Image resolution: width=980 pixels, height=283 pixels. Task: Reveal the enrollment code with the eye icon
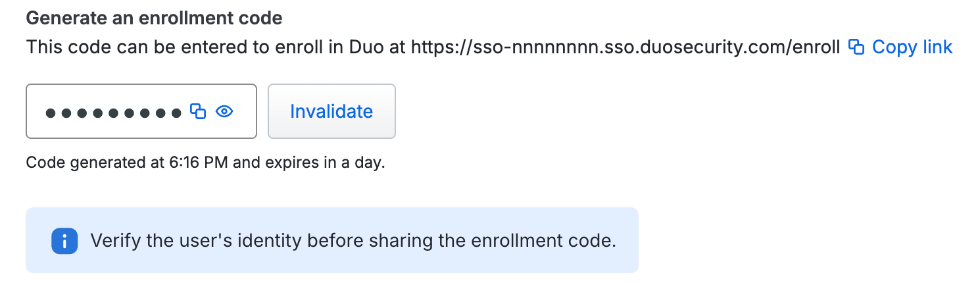click(225, 111)
